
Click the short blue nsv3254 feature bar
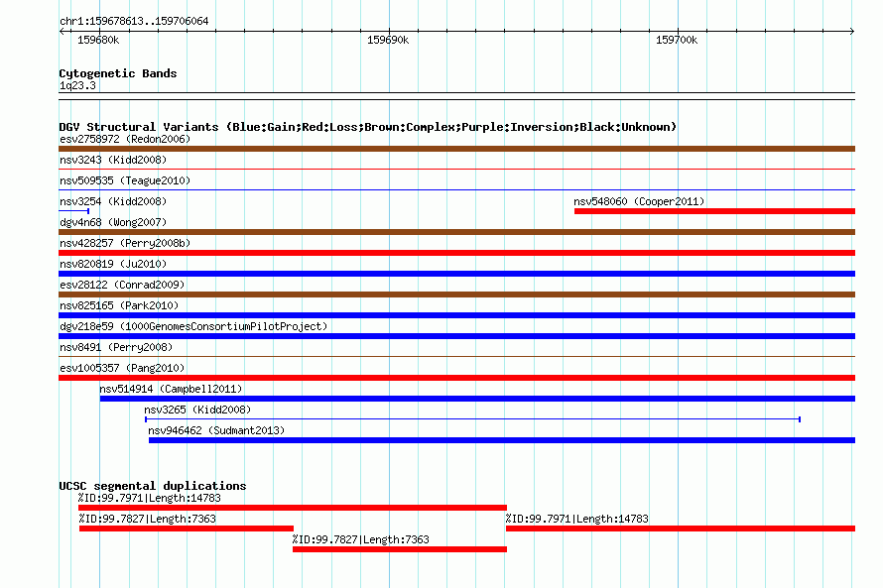point(73,211)
